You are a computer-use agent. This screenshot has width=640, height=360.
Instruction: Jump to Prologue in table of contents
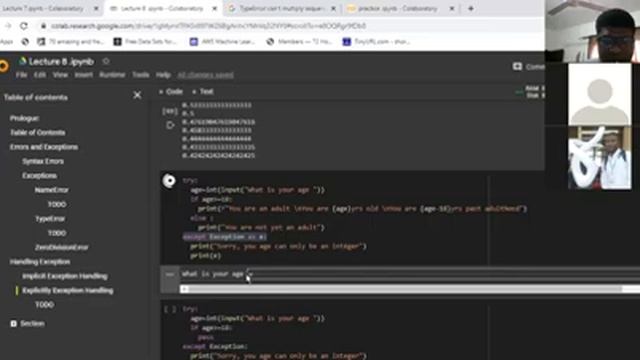(x=24, y=118)
